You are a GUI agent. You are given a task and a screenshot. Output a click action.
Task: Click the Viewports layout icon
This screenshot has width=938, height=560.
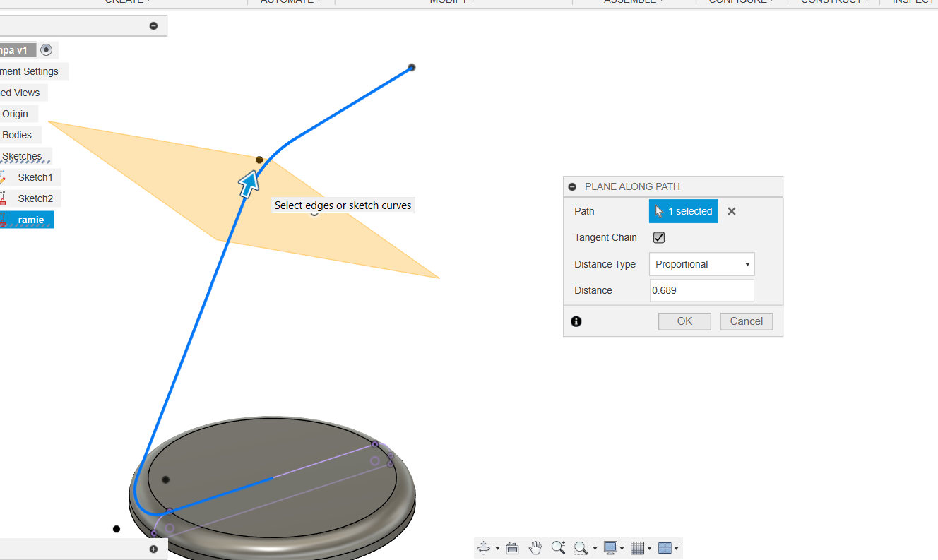[665, 548]
